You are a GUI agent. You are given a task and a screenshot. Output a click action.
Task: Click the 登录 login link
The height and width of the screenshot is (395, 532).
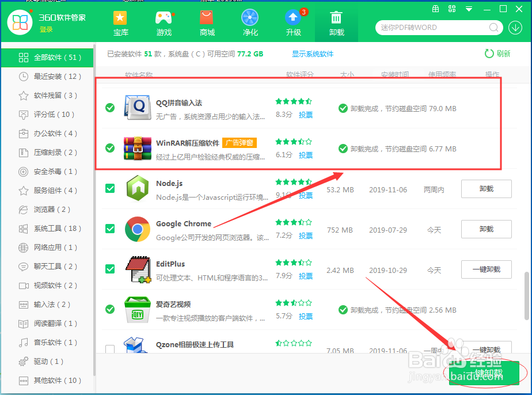46,29
